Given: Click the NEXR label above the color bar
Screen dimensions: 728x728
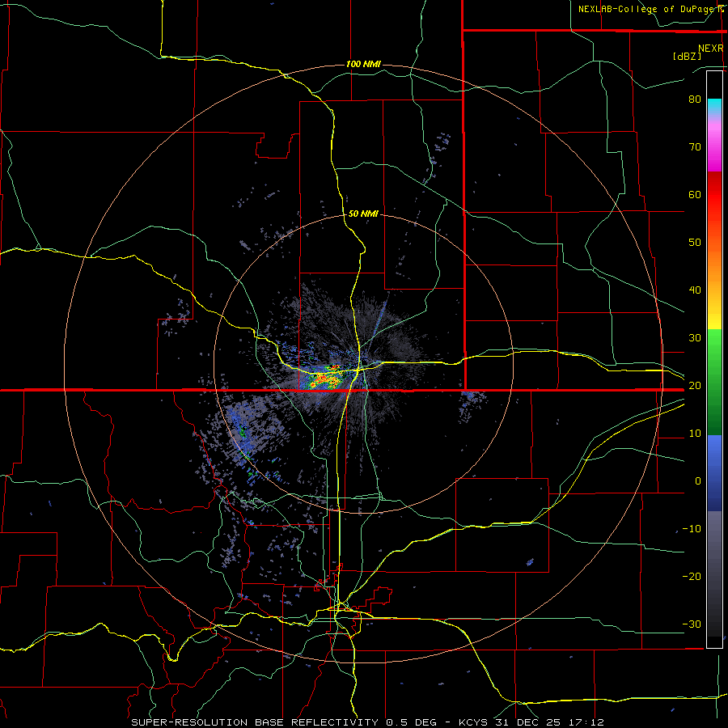Looking at the screenshot, I should pyautogui.click(x=711, y=49).
